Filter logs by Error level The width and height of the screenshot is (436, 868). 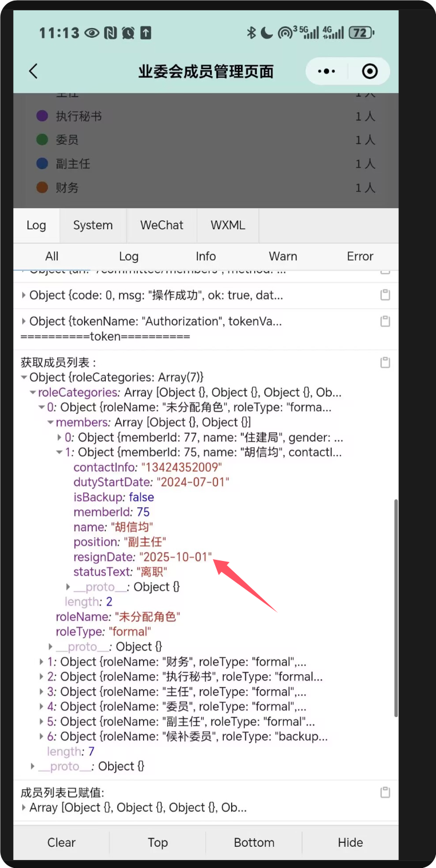click(360, 256)
